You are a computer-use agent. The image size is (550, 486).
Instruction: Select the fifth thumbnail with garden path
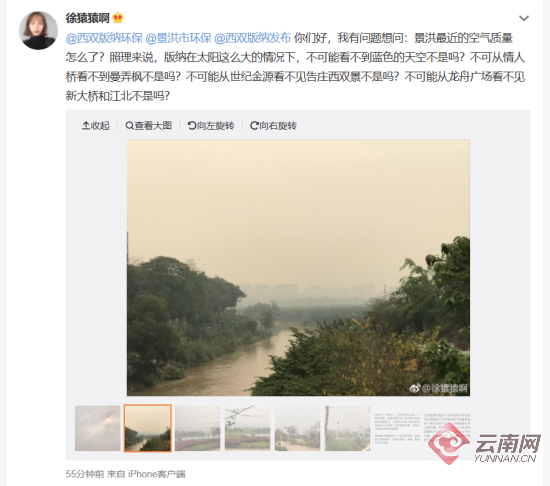[297, 428]
